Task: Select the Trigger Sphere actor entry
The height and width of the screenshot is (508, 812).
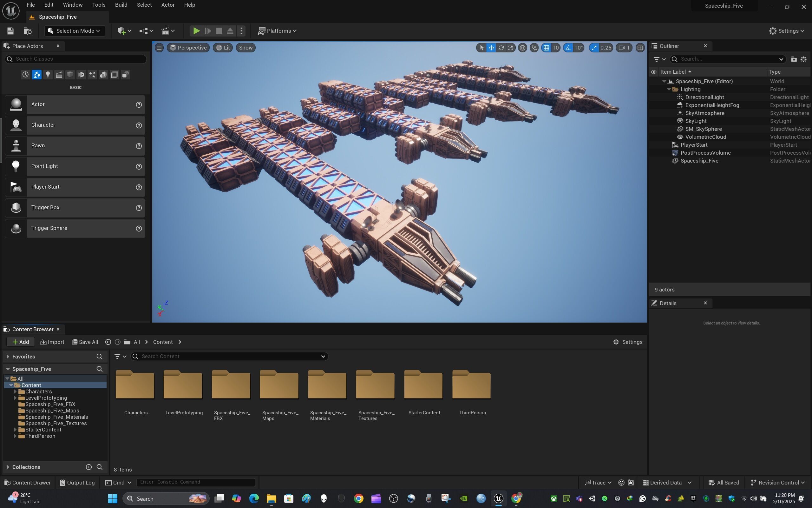Action: point(75,228)
